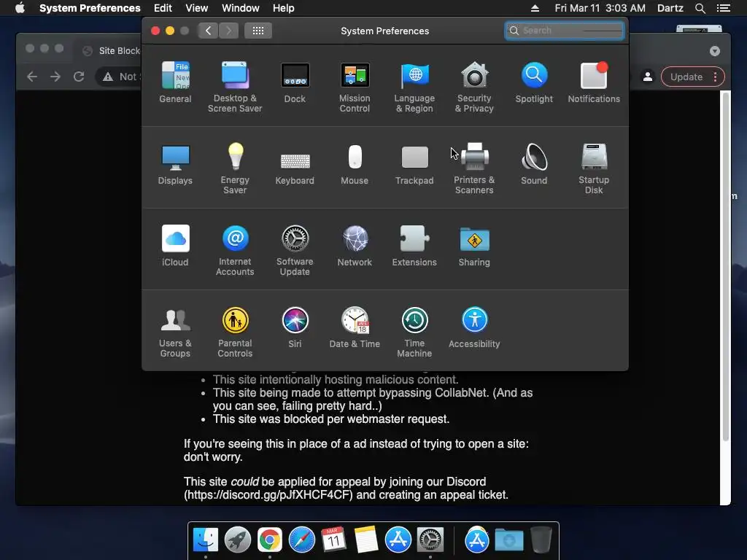Click the Not Secure warning in address bar
Image resolution: width=747 pixels, height=560 pixels.
tap(120, 77)
